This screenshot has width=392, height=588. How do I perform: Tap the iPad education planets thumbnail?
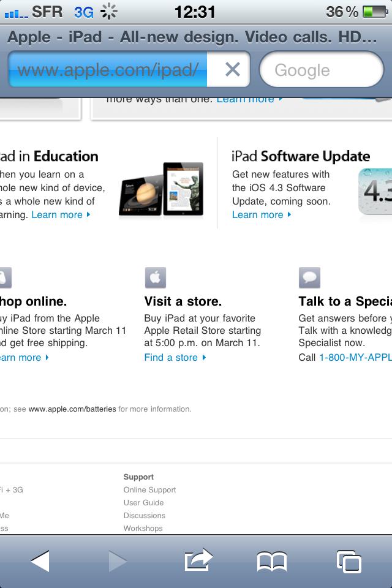point(161,189)
